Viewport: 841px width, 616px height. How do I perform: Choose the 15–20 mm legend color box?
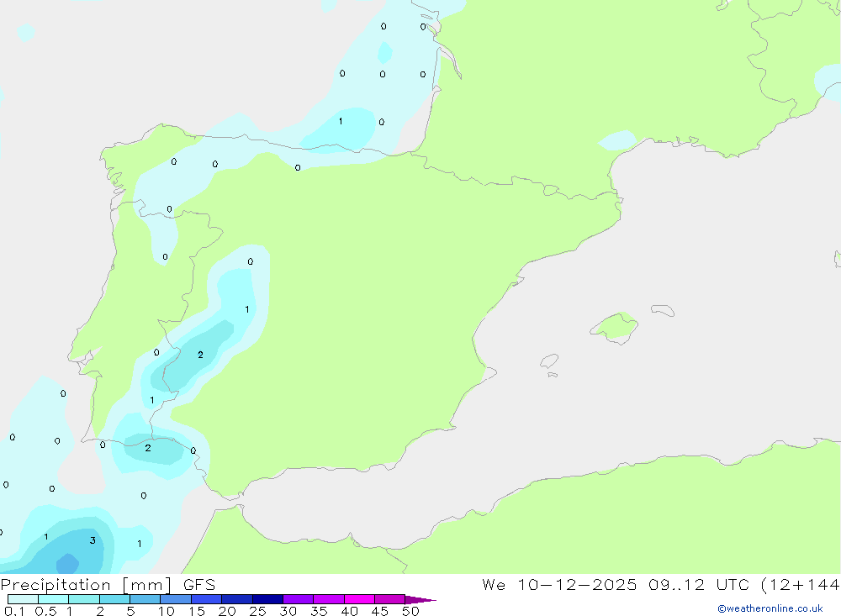[207, 599]
